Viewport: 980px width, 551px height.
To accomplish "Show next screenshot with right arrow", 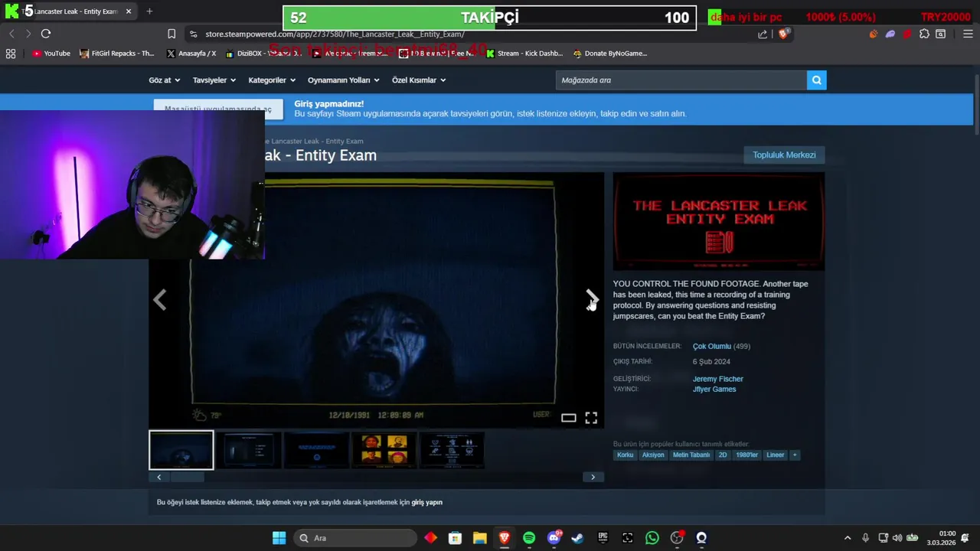I will (592, 299).
